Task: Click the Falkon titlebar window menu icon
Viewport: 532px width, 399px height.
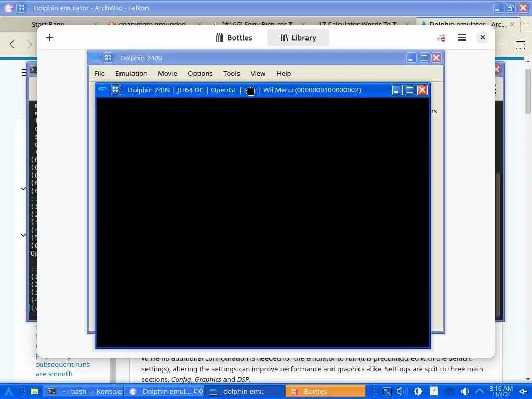Action: (x=21, y=8)
